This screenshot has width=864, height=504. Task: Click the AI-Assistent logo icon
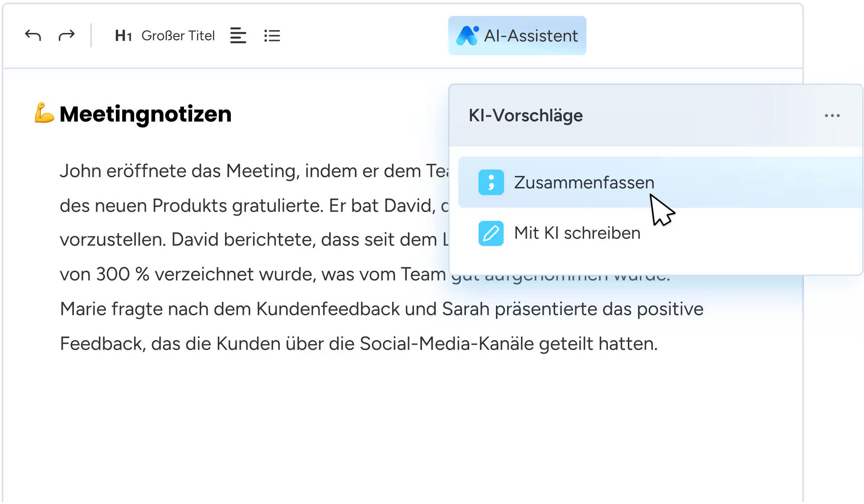[467, 36]
